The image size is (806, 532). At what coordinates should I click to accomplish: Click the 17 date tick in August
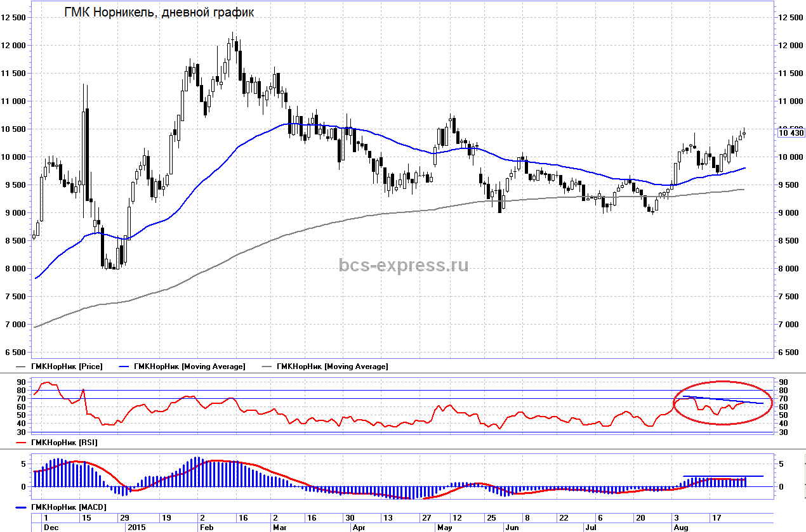[x=717, y=517]
